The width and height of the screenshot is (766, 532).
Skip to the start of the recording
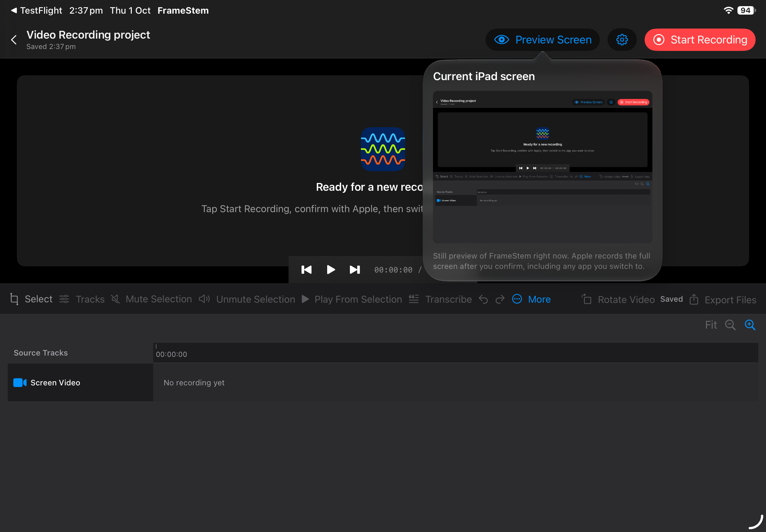click(x=306, y=270)
